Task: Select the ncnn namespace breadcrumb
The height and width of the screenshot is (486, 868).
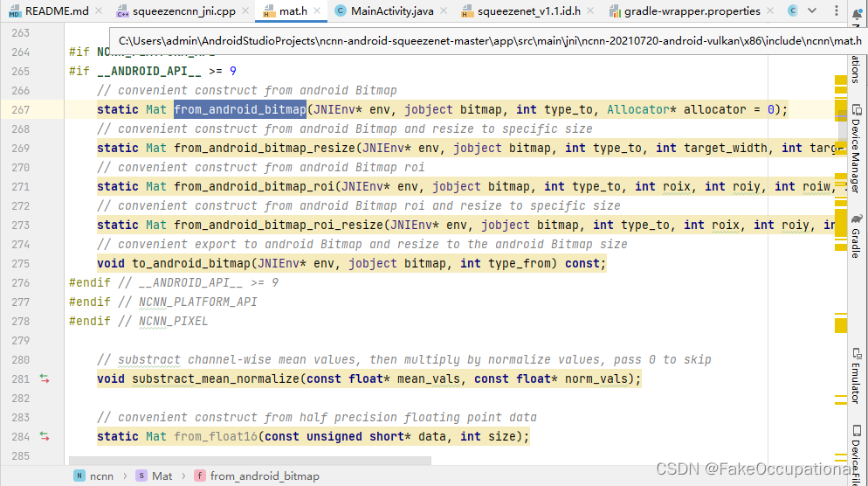Action: (x=101, y=476)
